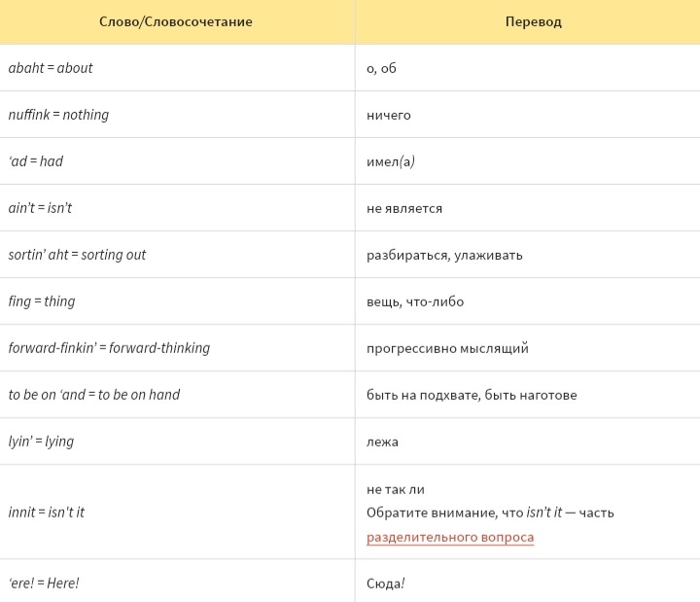The image size is (700, 602).
Task: Click the translation 'Сюда!'
Action: [385, 584]
